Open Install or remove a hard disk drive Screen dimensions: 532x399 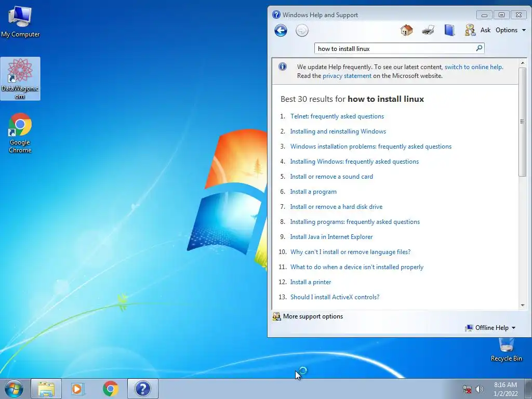click(x=336, y=207)
